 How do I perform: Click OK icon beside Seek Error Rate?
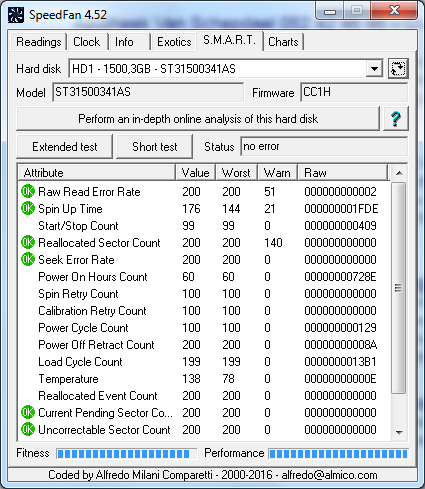tap(28, 260)
